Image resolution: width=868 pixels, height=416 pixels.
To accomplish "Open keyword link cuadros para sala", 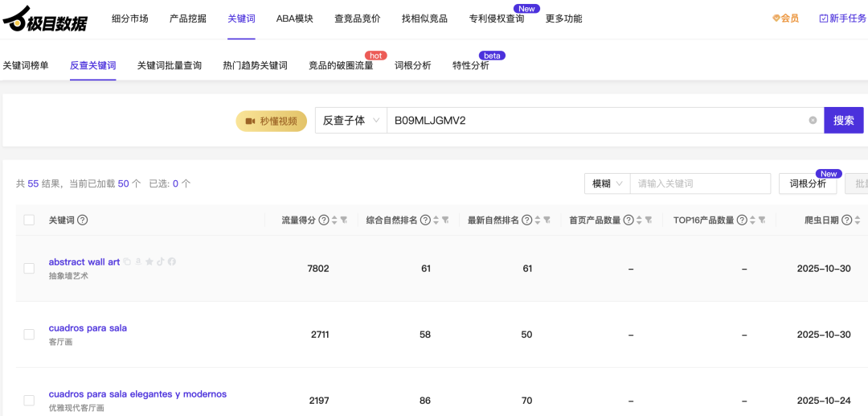I will coord(88,328).
